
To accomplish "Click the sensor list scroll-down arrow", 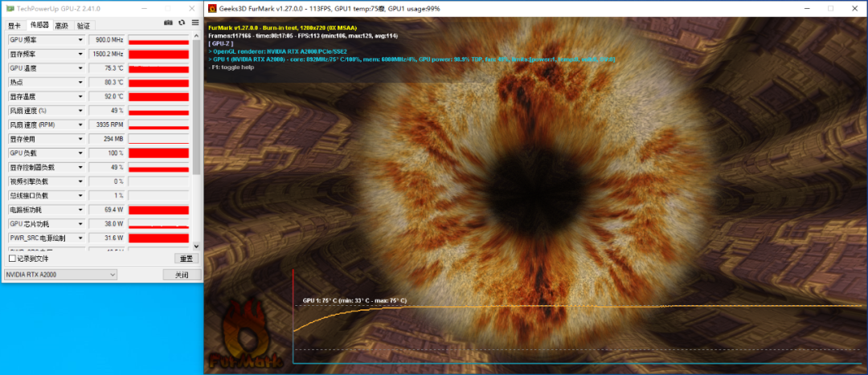I will [197, 246].
